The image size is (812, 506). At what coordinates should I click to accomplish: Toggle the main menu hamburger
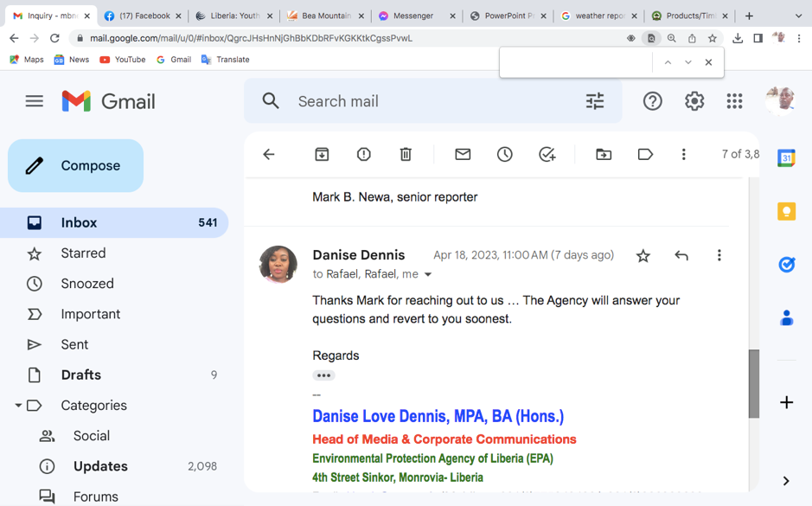pos(35,101)
